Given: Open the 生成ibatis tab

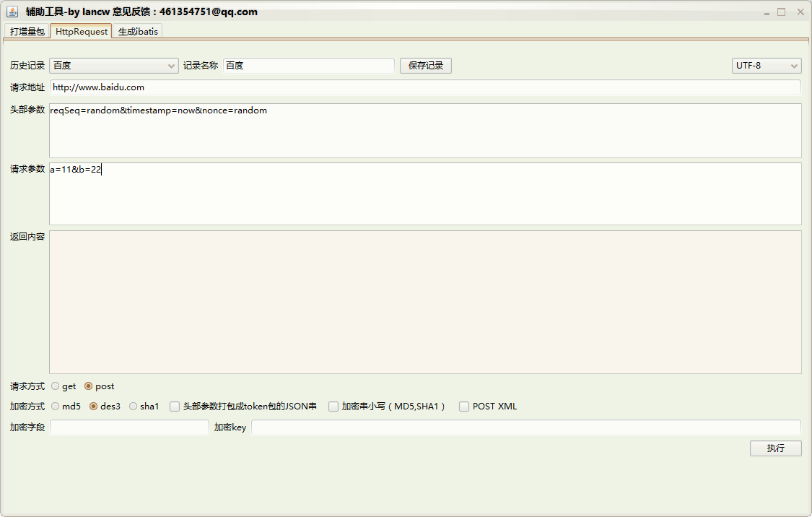Looking at the screenshot, I should [x=138, y=32].
